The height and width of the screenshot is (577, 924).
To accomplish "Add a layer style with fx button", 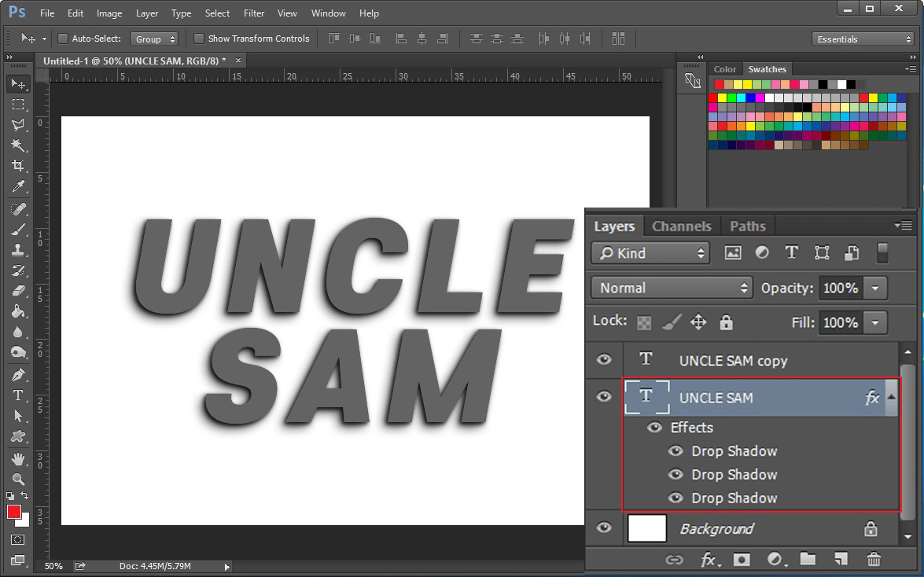I will click(709, 559).
